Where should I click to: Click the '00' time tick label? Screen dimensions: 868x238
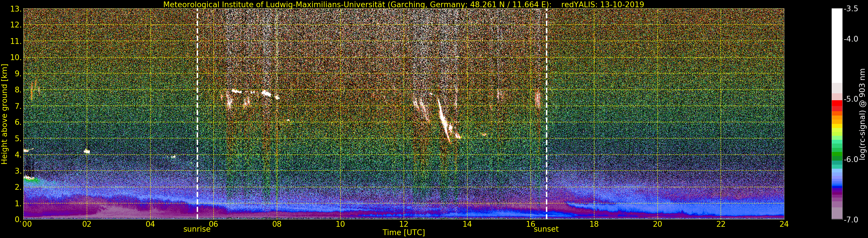click(x=27, y=224)
